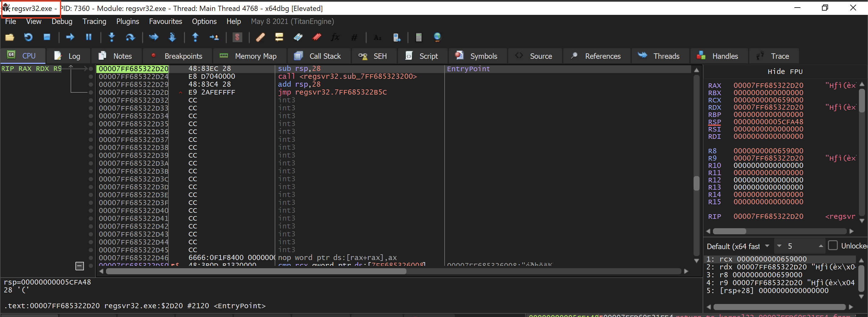Select the RSP register value 00000000005CFA48
Screen dimensions: 868x317
768,122
